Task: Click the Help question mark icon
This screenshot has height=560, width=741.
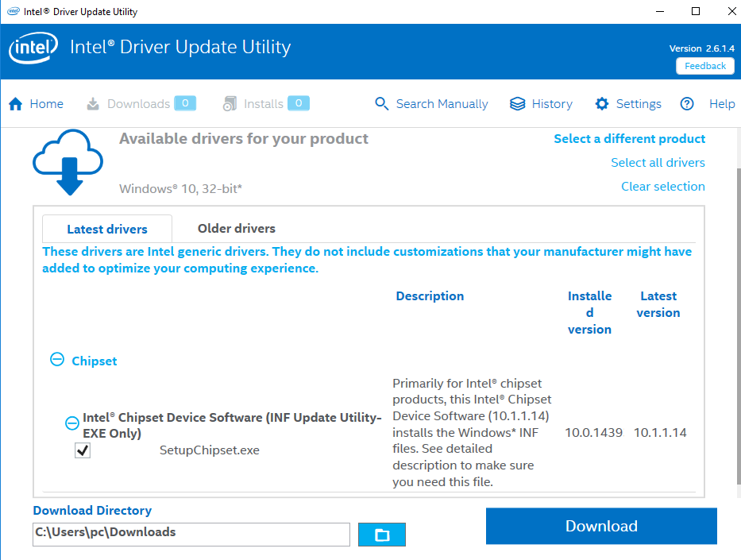Action: [x=687, y=104]
